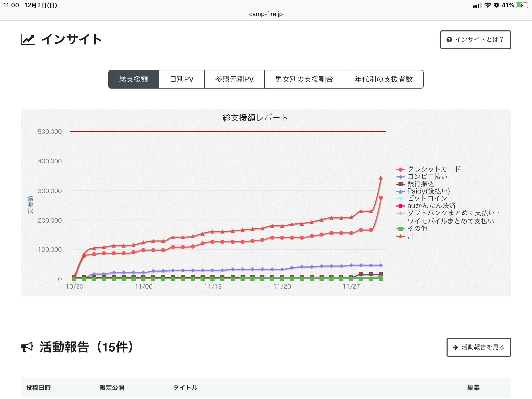Click the question mark icon beside インサイトとは

[449, 40]
